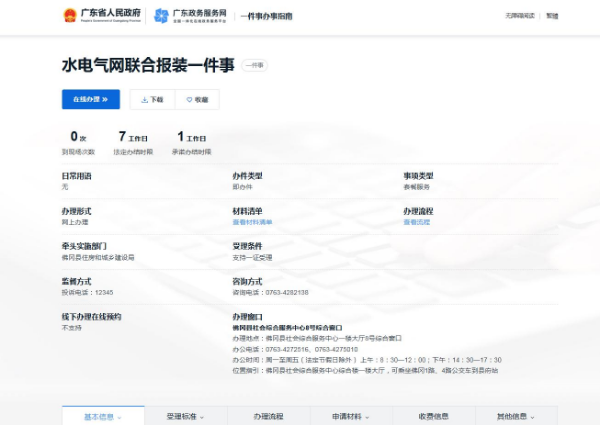Click the page title 水电气网联合报装一件事

point(148,65)
